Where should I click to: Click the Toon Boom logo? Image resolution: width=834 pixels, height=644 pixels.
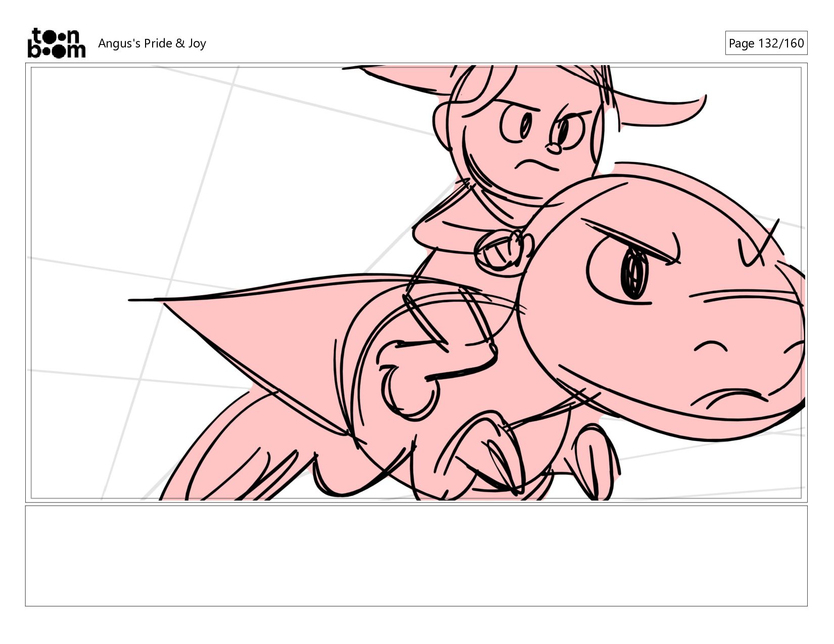click(x=56, y=43)
